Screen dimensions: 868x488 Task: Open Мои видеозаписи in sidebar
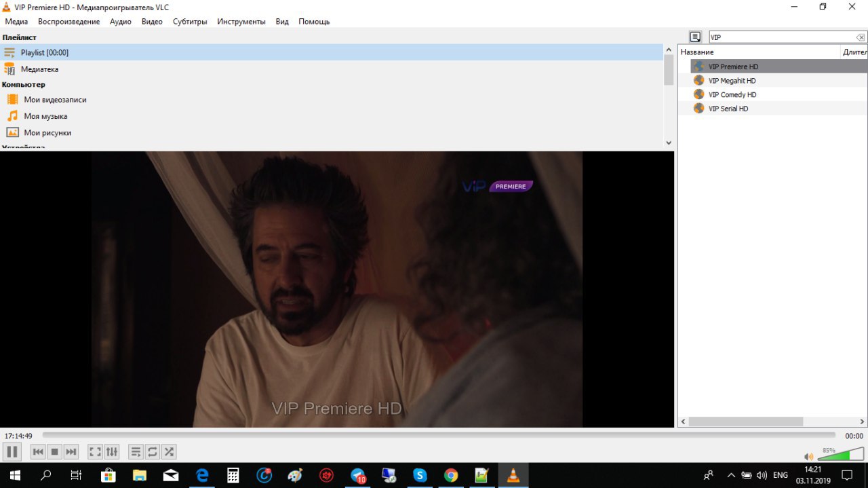(x=332, y=100)
